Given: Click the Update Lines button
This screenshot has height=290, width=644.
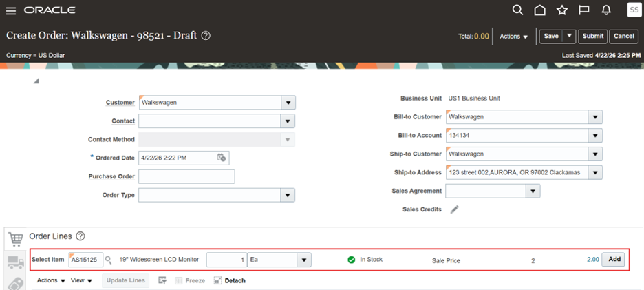Looking at the screenshot, I should [126, 280].
